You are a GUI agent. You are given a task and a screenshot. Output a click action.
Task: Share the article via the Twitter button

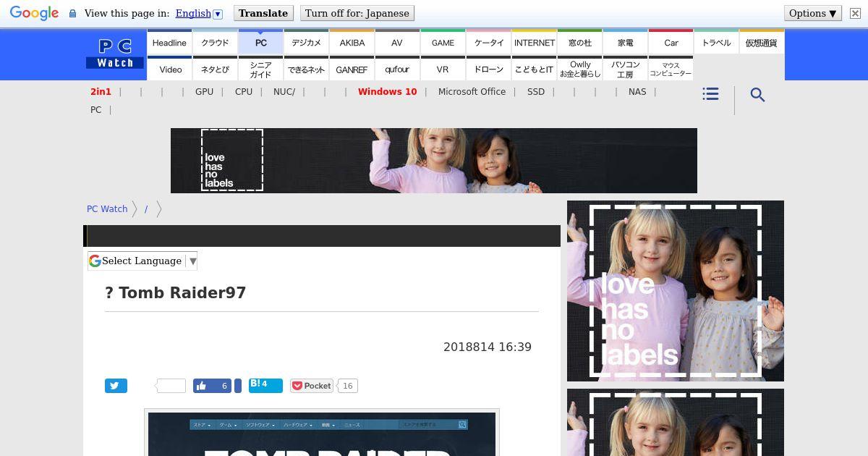tap(116, 386)
